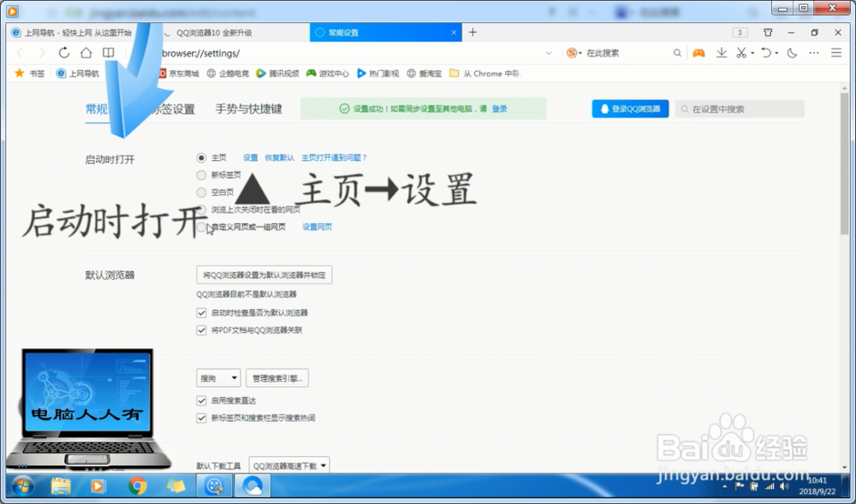856x504 pixels.
Task: Click the Sogou search engine icon
Action: tap(572, 53)
